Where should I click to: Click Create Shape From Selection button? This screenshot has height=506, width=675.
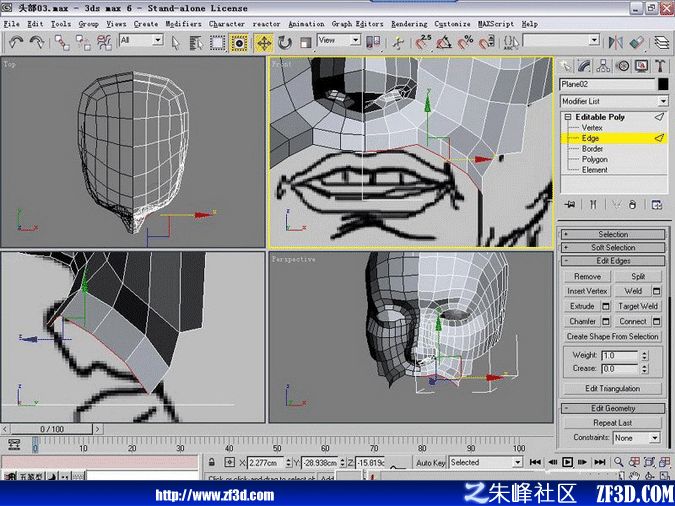613,336
